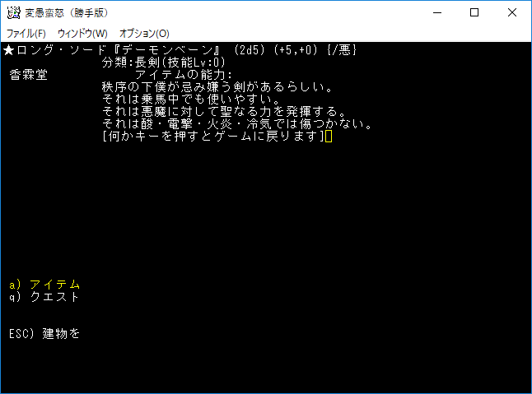Click the 何かキーを押すとゲームに戻ります prompt
Screen dimensions: 532x394
[x=213, y=137]
